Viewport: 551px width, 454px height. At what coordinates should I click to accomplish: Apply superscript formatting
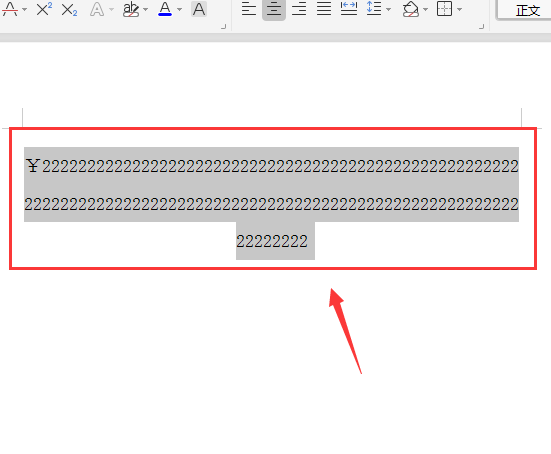44,9
